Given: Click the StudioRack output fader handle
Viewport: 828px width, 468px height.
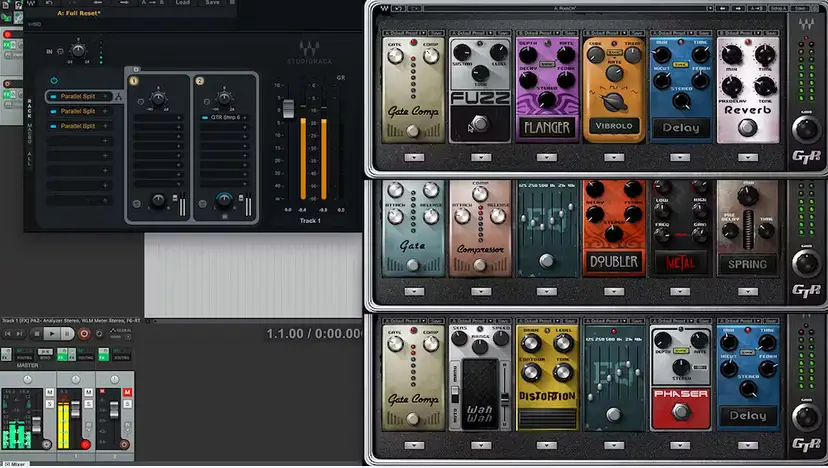Looking at the screenshot, I should coord(288,108).
